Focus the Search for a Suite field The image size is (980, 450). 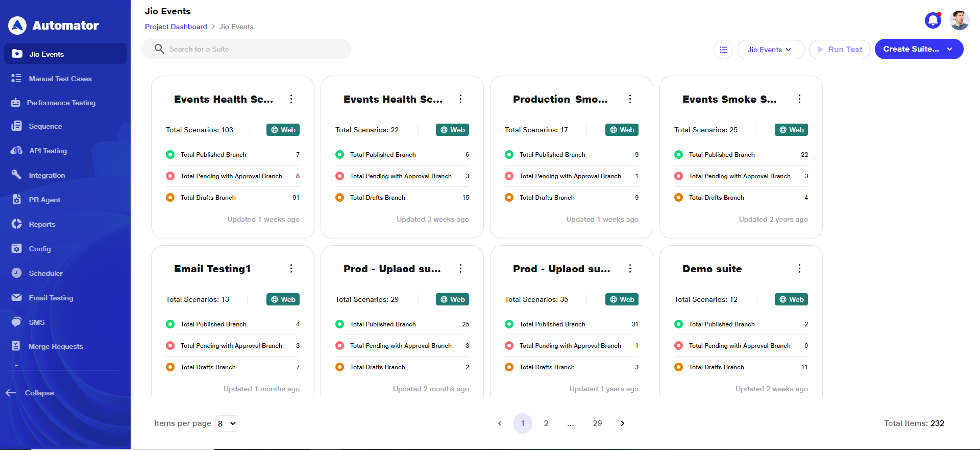pyautogui.click(x=250, y=49)
